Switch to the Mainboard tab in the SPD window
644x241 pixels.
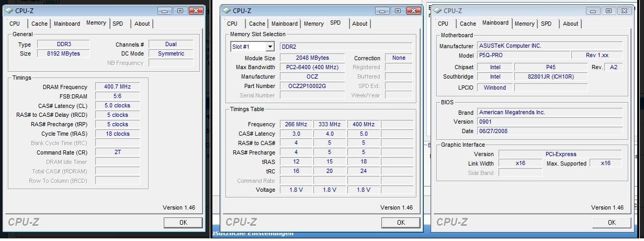285,24
